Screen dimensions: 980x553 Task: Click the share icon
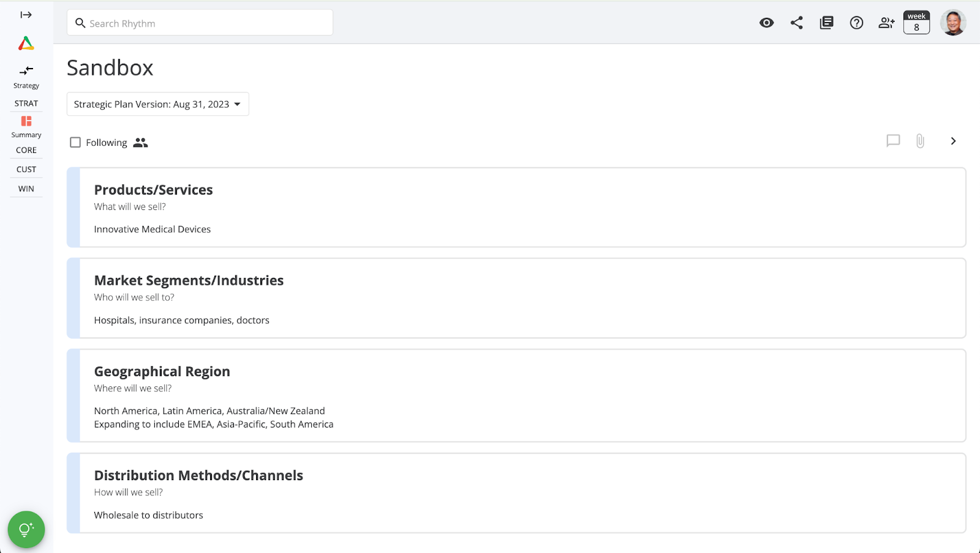(x=796, y=23)
